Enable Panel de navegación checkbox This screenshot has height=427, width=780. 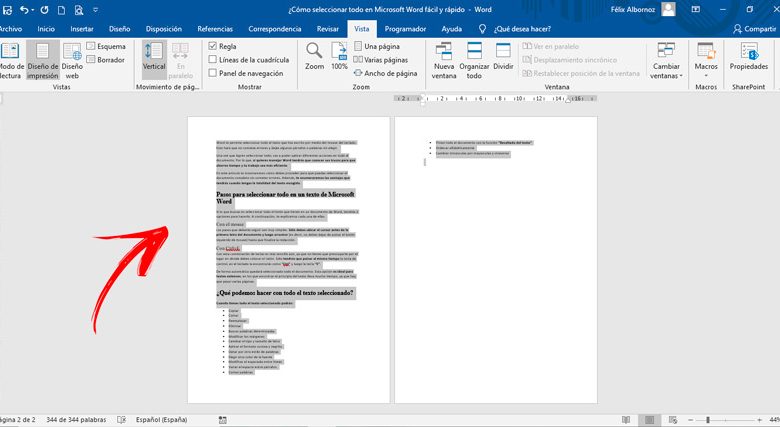pyautogui.click(x=212, y=73)
